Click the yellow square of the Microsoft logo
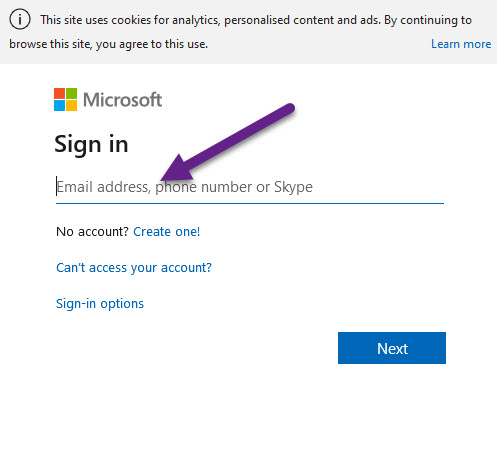This screenshot has width=497, height=474. 71,105
